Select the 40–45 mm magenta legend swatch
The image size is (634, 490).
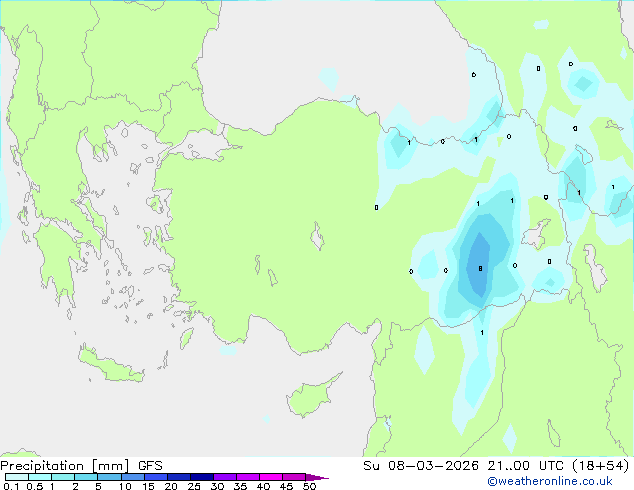(271, 477)
